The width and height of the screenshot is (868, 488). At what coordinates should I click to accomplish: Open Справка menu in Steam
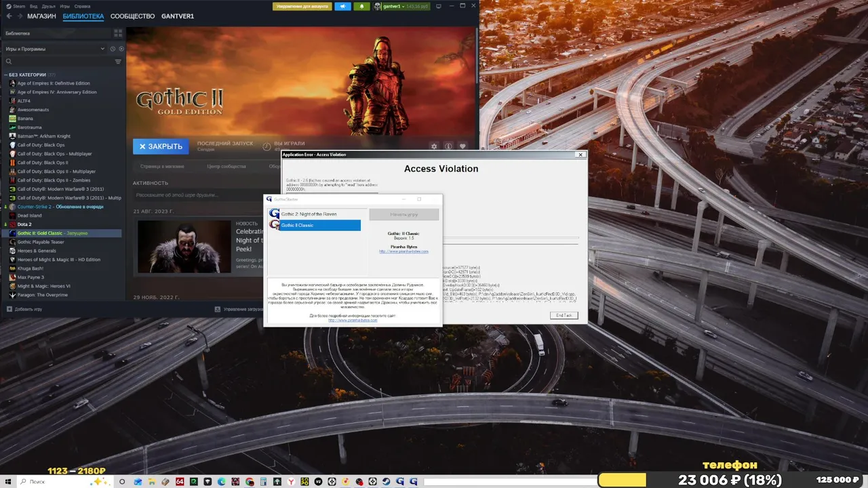tap(82, 6)
